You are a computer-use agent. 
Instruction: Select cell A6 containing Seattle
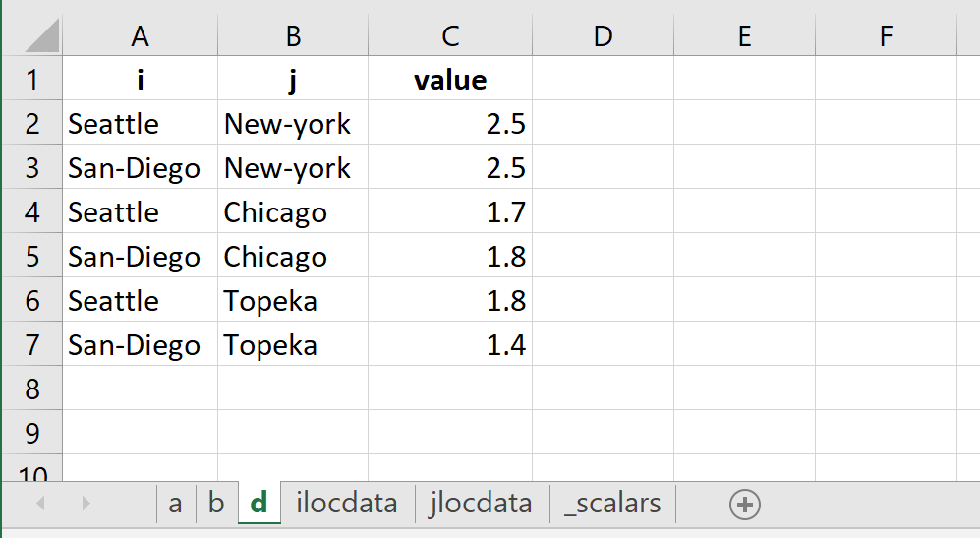coord(140,300)
